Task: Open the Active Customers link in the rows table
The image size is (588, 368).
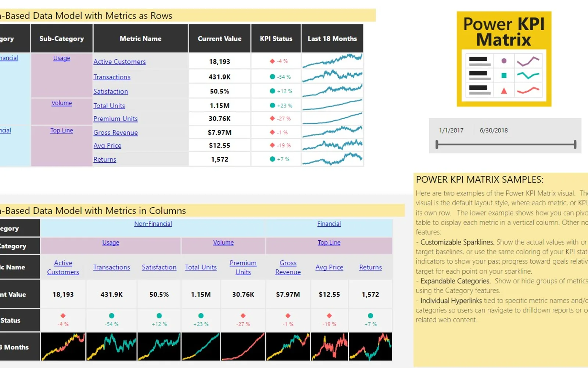Action: pyautogui.click(x=119, y=62)
